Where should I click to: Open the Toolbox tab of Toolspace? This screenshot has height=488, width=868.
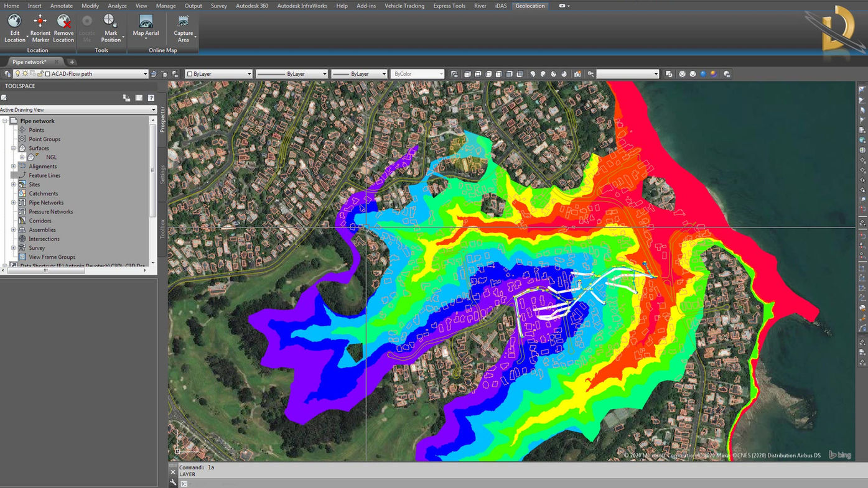pos(163,229)
